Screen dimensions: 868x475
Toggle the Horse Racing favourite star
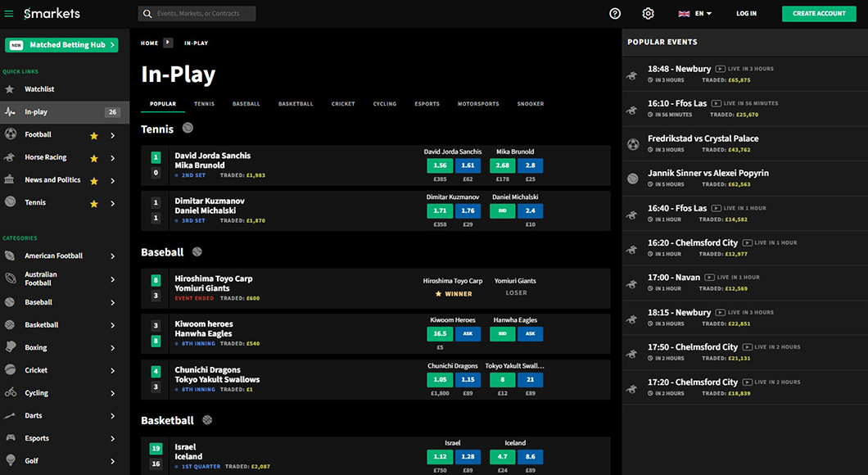point(94,158)
